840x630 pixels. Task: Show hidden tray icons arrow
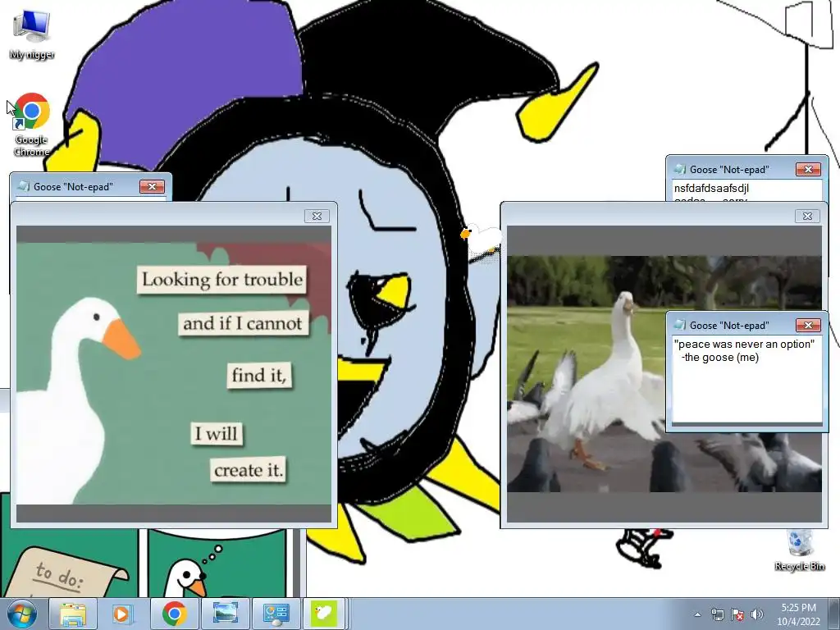click(x=697, y=614)
